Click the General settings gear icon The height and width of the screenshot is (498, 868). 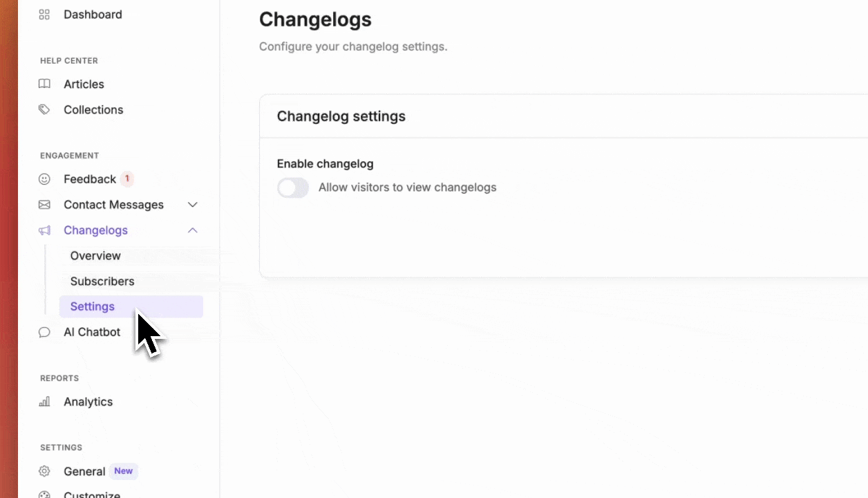tap(44, 472)
